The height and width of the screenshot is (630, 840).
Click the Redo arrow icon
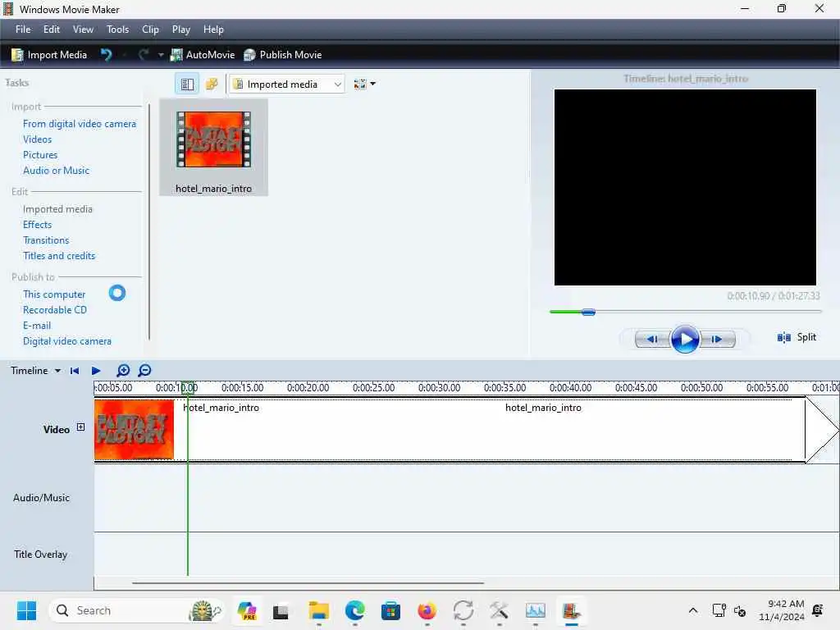pos(143,55)
